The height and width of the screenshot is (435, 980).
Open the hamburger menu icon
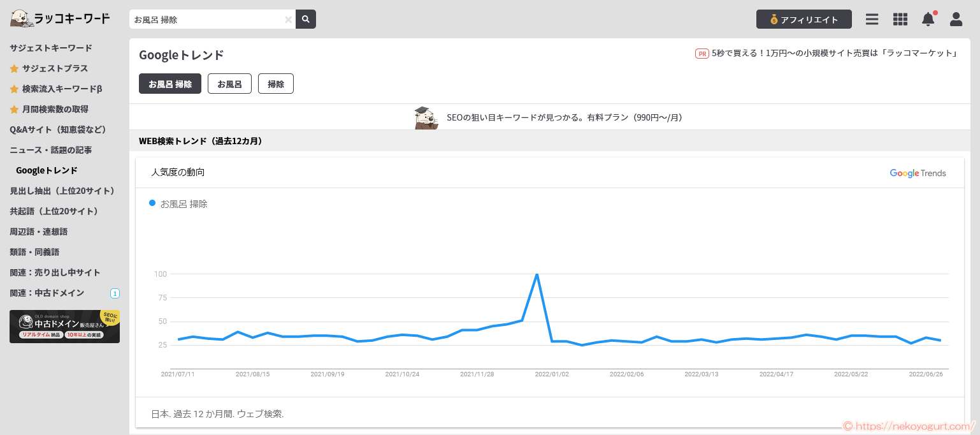(872, 19)
